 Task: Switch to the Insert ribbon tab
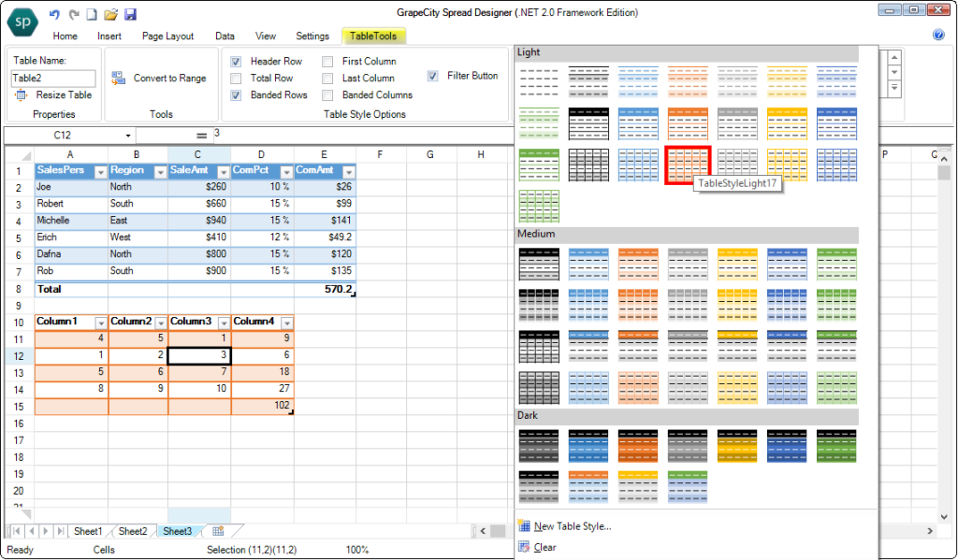click(x=109, y=36)
